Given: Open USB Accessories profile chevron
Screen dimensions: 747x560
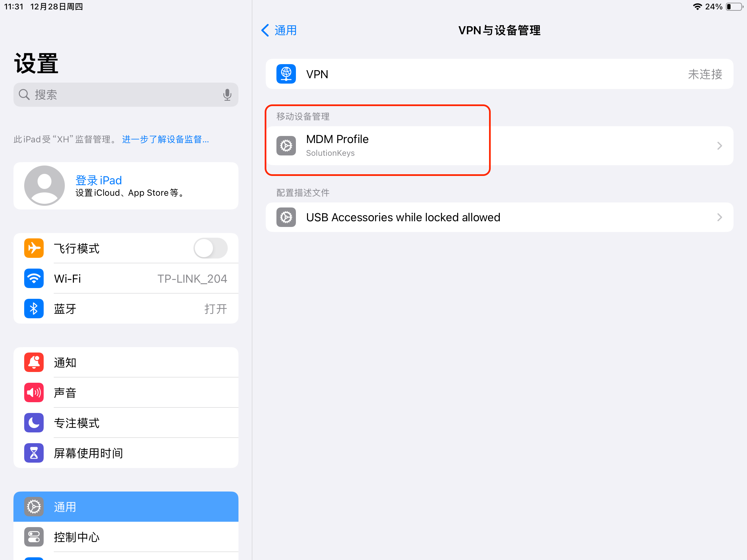Looking at the screenshot, I should pyautogui.click(x=719, y=217).
